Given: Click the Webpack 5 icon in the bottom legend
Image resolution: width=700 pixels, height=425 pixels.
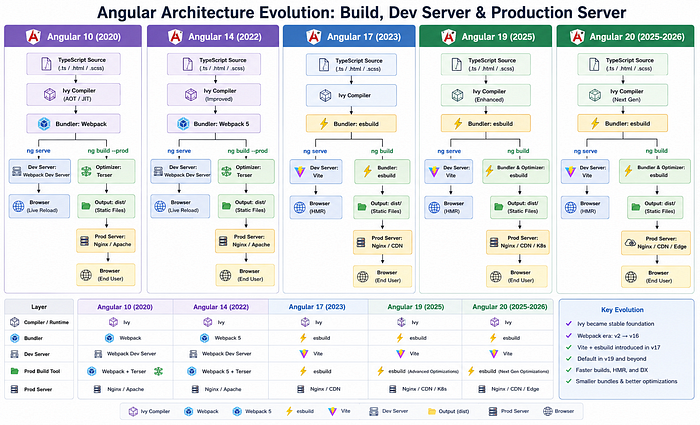Looking at the screenshot, I should [x=237, y=411].
